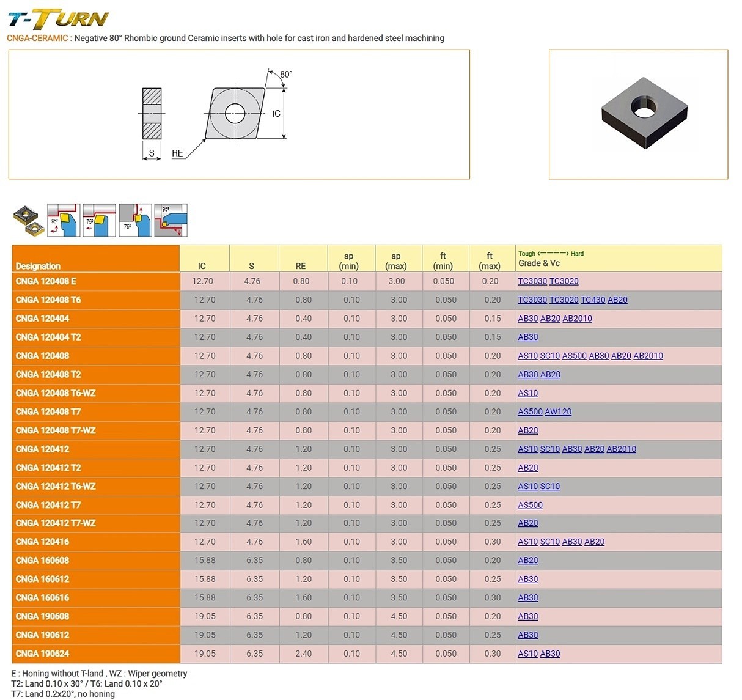Click SC10 link in CNGA 120412 T6-WZ row
Screen dimensions: 742x700
(549, 487)
